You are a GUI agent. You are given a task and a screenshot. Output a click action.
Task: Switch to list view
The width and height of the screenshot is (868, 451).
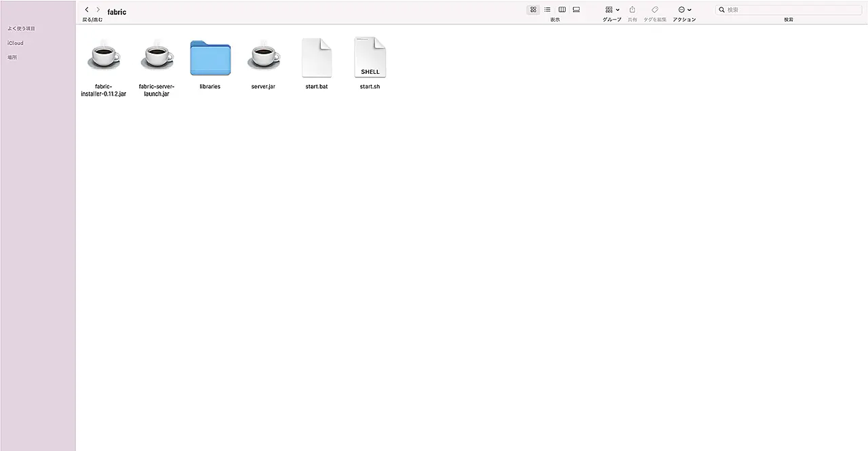pos(547,9)
